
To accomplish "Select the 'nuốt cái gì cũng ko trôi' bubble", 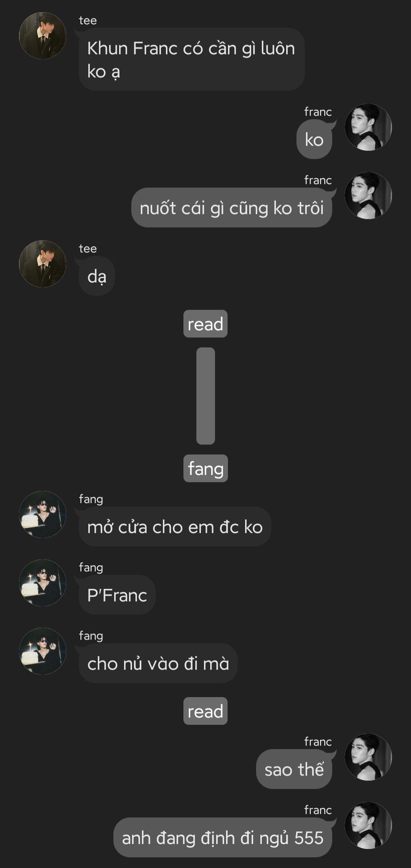I will [231, 208].
